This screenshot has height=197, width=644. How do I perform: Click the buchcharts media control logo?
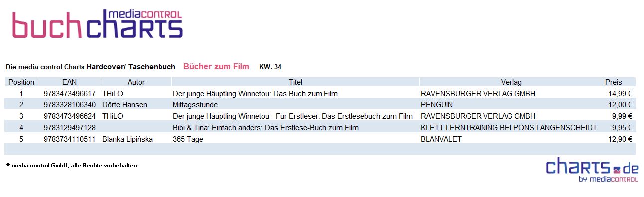pos(98,24)
